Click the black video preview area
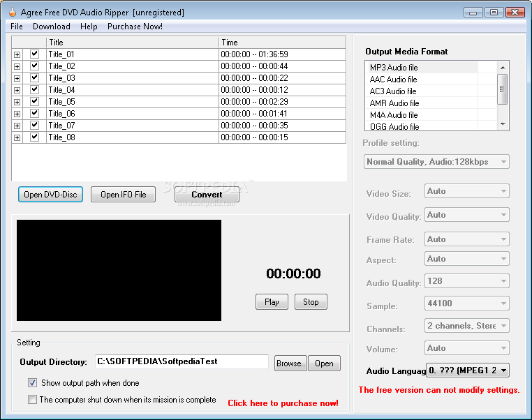532x420 pixels. [119, 270]
